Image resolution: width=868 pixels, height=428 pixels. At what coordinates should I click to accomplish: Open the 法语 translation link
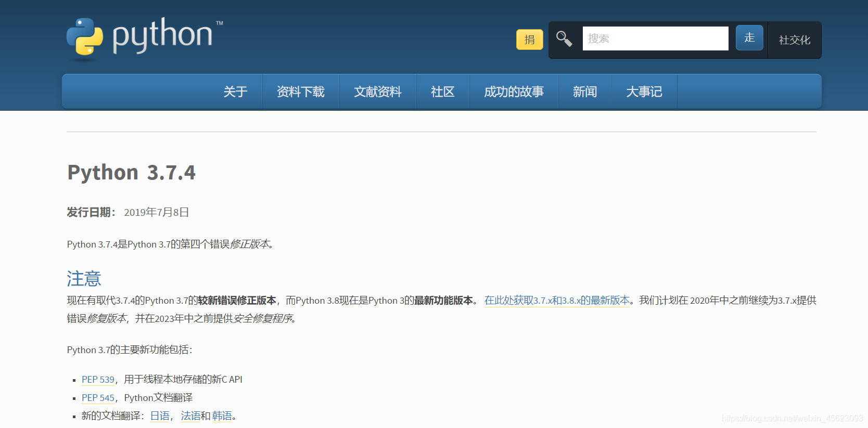click(x=190, y=416)
